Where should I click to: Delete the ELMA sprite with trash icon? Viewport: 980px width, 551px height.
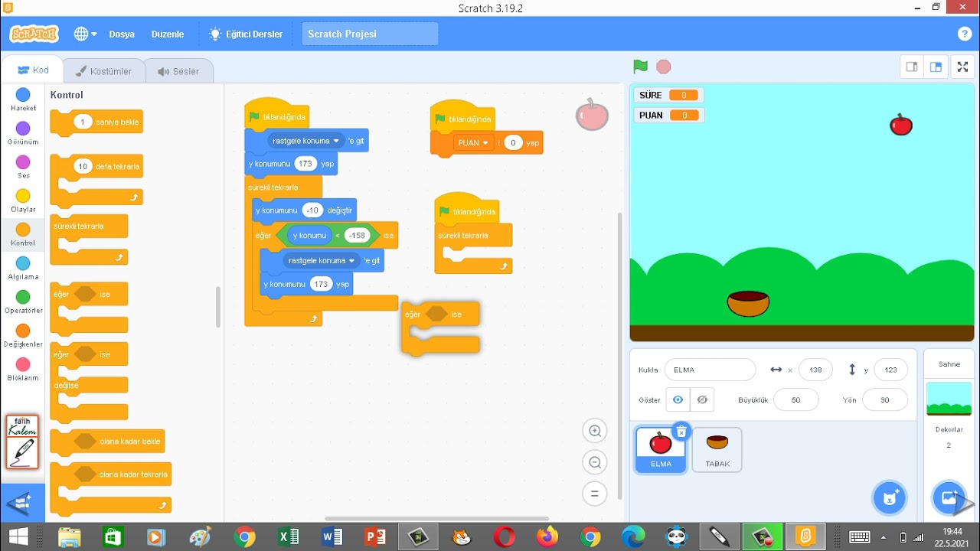coord(681,432)
